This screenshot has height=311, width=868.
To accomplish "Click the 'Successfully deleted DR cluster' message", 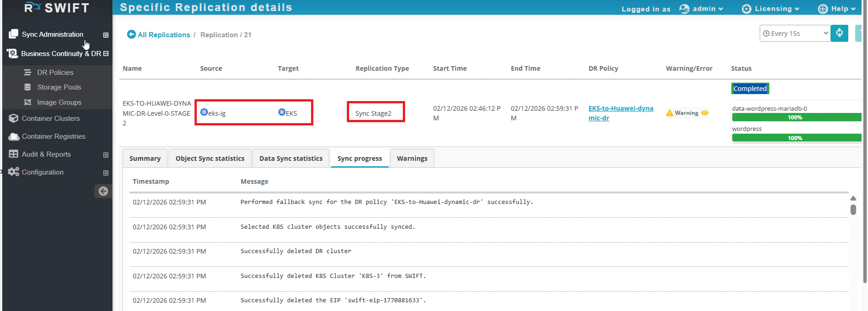I will pyautogui.click(x=296, y=251).
